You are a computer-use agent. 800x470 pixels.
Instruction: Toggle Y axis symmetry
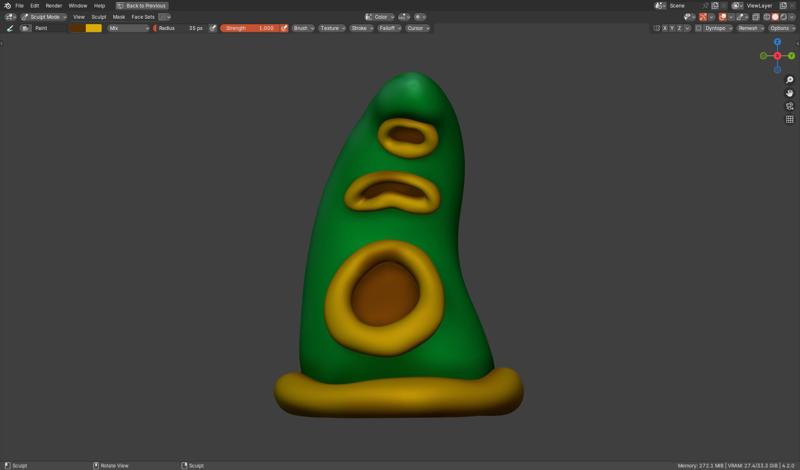(x=672, y=28)
